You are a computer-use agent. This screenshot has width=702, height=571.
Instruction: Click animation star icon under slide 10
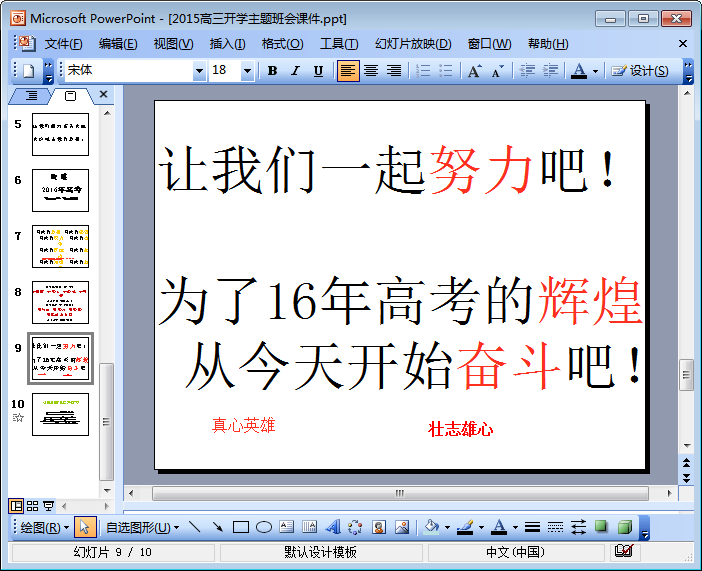pyautogui.click(x=18, y=418)
